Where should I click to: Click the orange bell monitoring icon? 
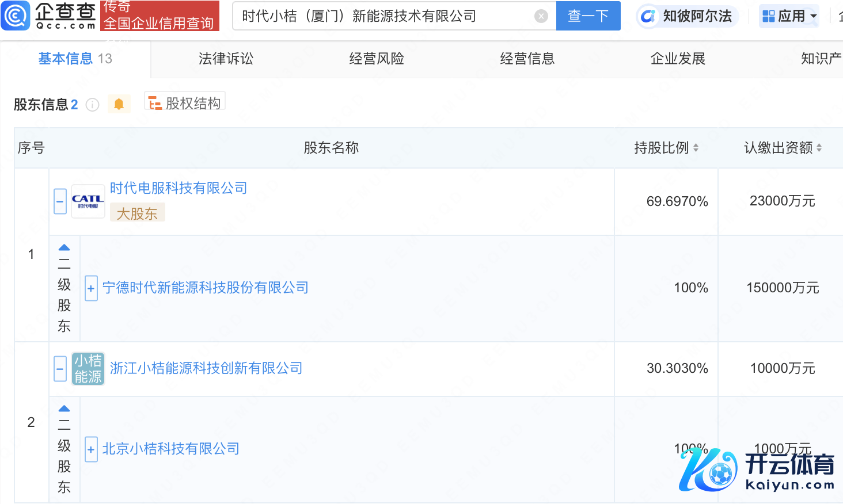point(119,104)
